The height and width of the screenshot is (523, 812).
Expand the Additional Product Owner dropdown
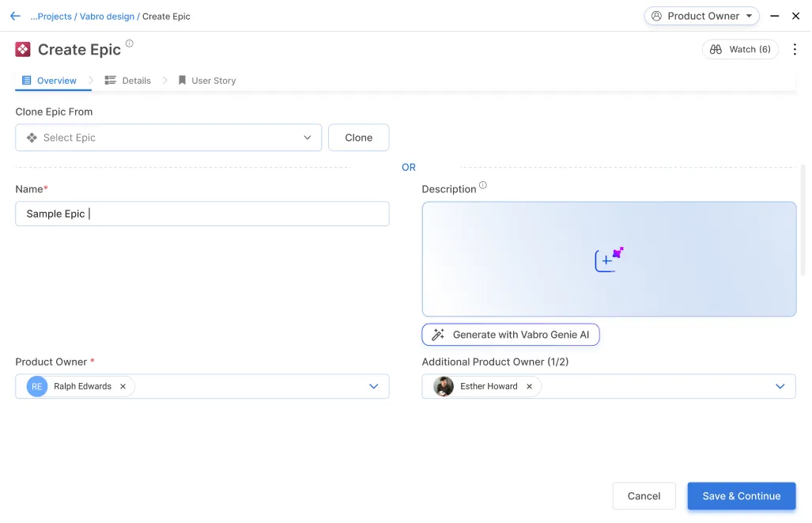click(x=780, y=386)
